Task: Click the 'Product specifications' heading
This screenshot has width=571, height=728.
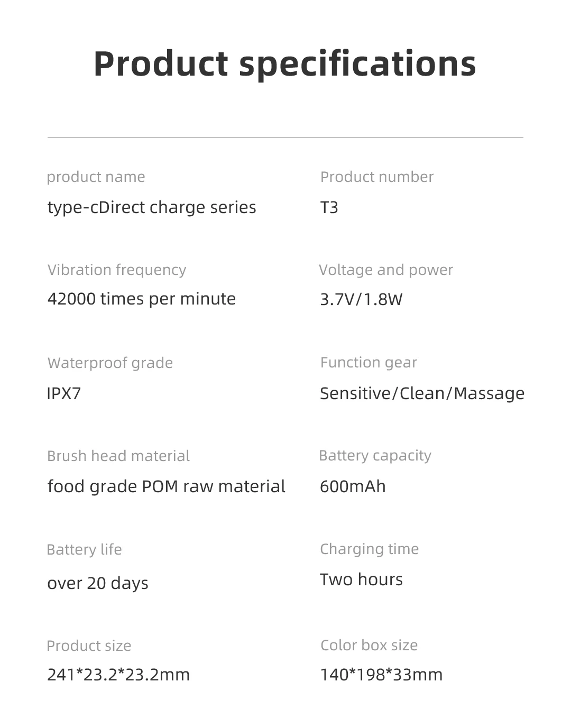Action: (x=285, y=64)
